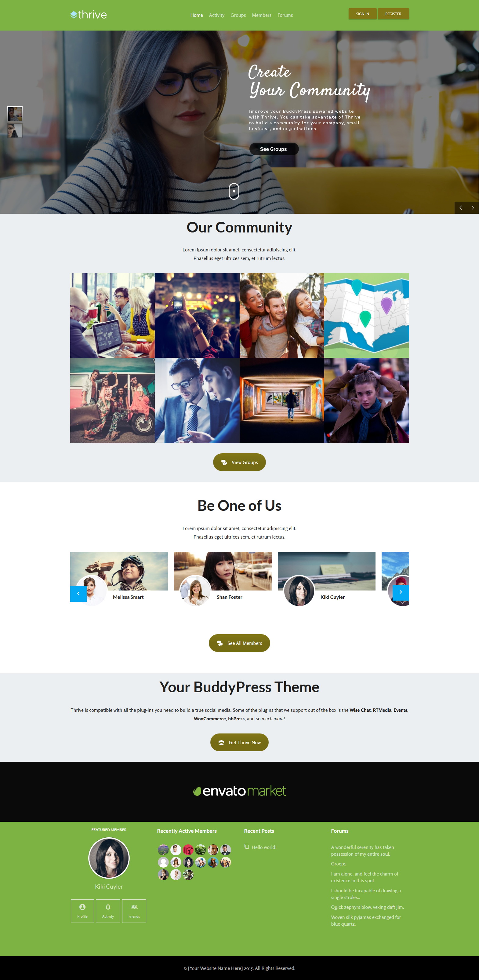Select the second hero slide thumbnail
Screen dimensions: 479x980
15,130
